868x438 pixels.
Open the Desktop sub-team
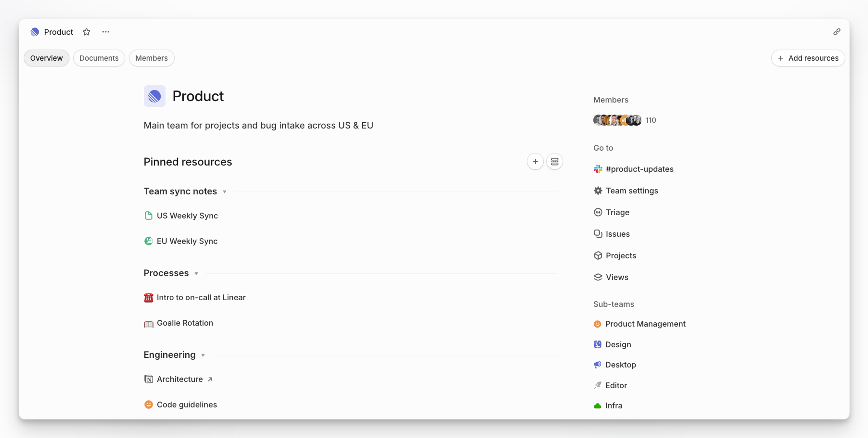pyautogui.click(x=620, y=364)
